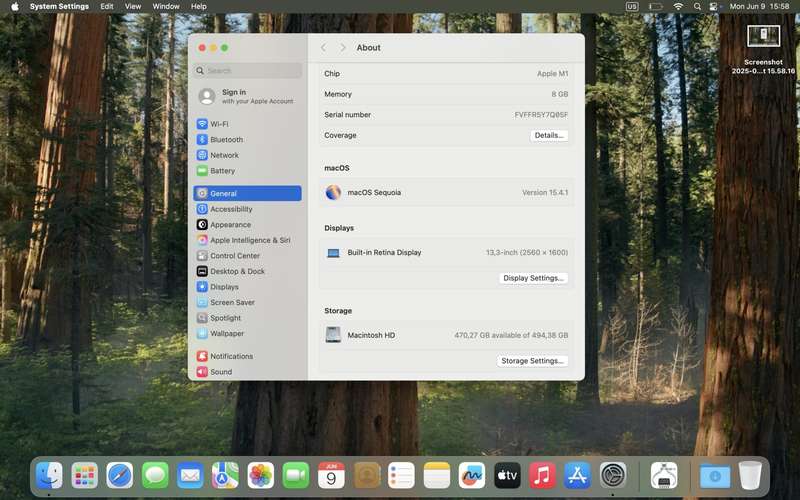
Task: Click the macOS Sequoia row
Action: [446, 192]
